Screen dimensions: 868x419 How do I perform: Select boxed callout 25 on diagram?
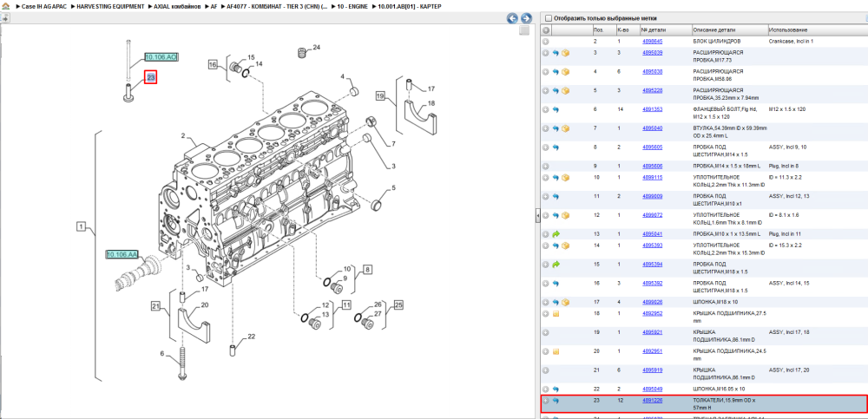pos(398,304)
